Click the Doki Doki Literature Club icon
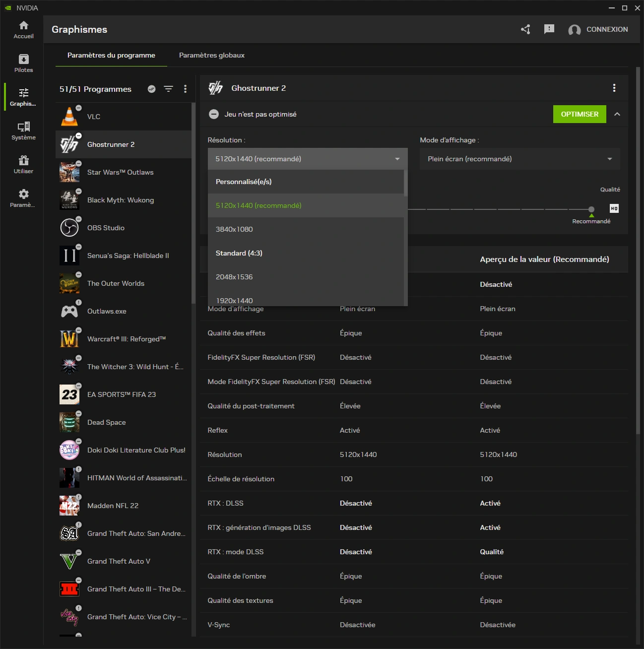Viewport: 644px width, 649px height. [69, 450]
